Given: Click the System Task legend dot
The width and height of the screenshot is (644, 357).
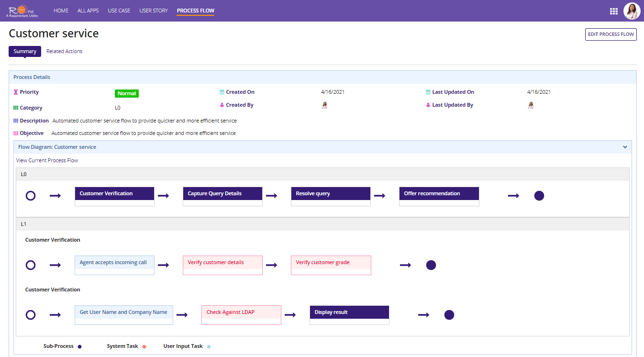Looking at the screenshot, I should (x=144, y=346).
